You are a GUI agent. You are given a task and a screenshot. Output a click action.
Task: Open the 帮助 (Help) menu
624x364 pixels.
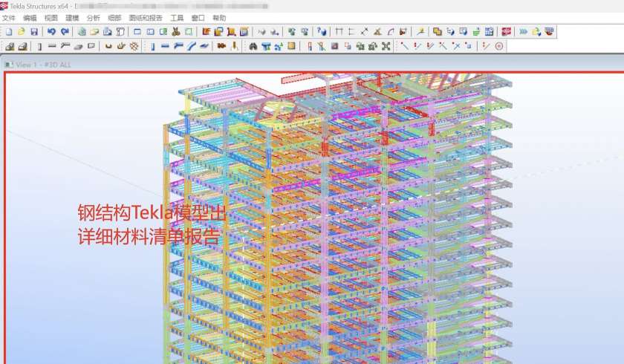click(219, 19)
